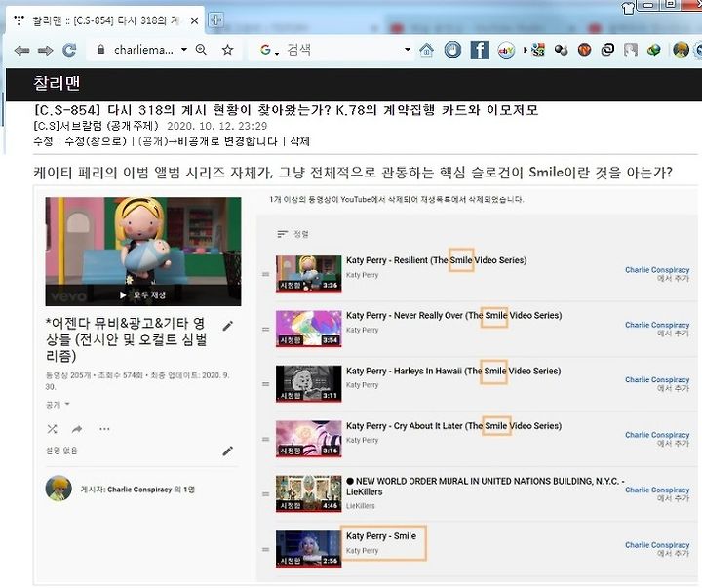This screenshot has width=702, height=588.
Task: Grab drag handle of Never Really Over row
Action: (265, 330)
